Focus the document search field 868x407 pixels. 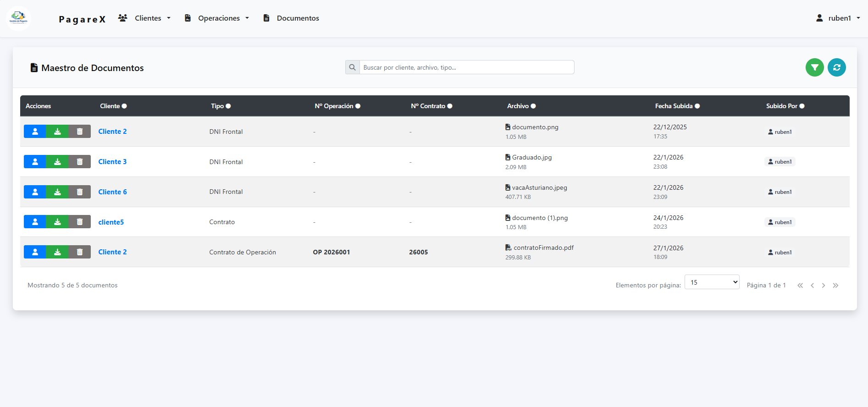[x=466, y=67]
